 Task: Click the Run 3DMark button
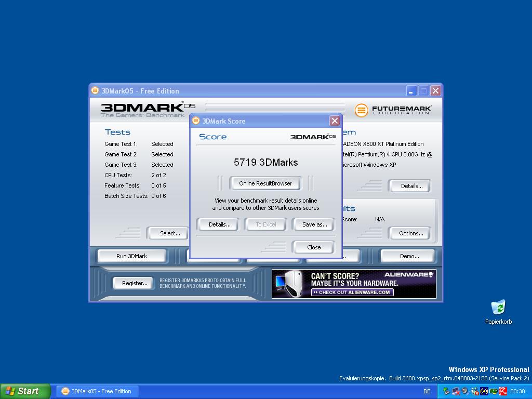coord(131,256)
